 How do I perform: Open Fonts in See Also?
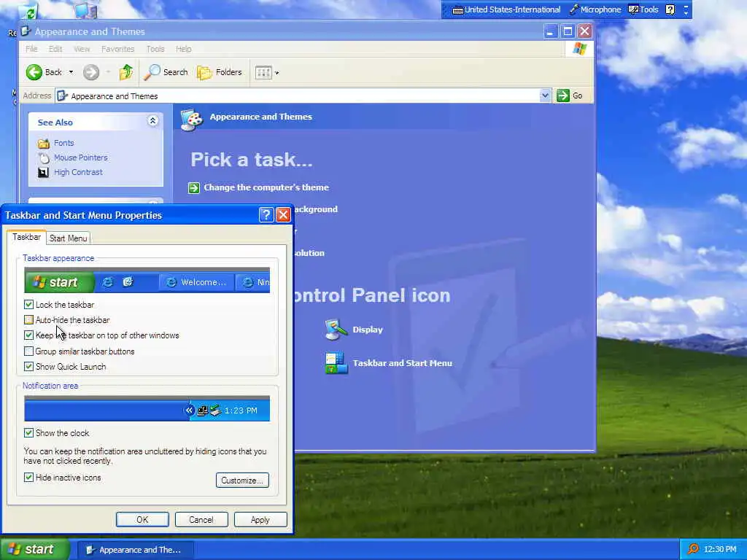(64, 143)
